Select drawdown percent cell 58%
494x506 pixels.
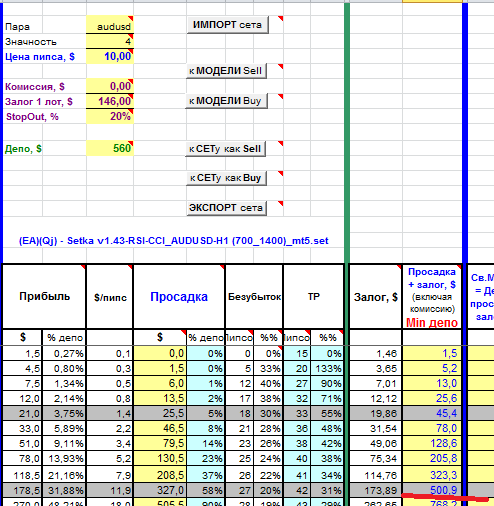206,490
